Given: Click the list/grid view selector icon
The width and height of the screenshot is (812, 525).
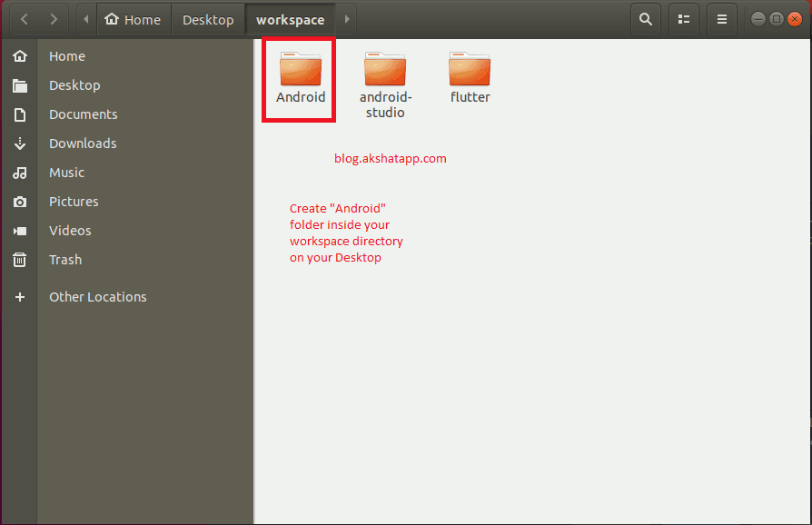Looking at the screenshot, I should tap(683, 18).
